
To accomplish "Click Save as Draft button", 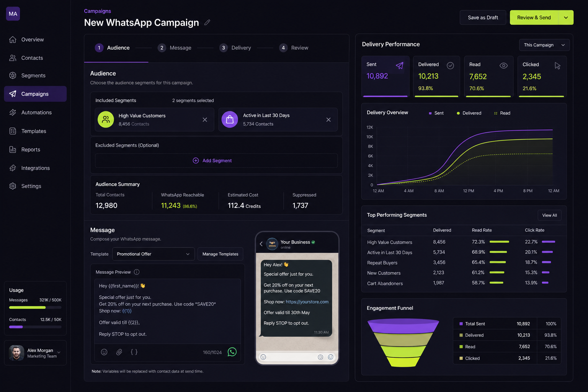I will (x=483, y=18).
